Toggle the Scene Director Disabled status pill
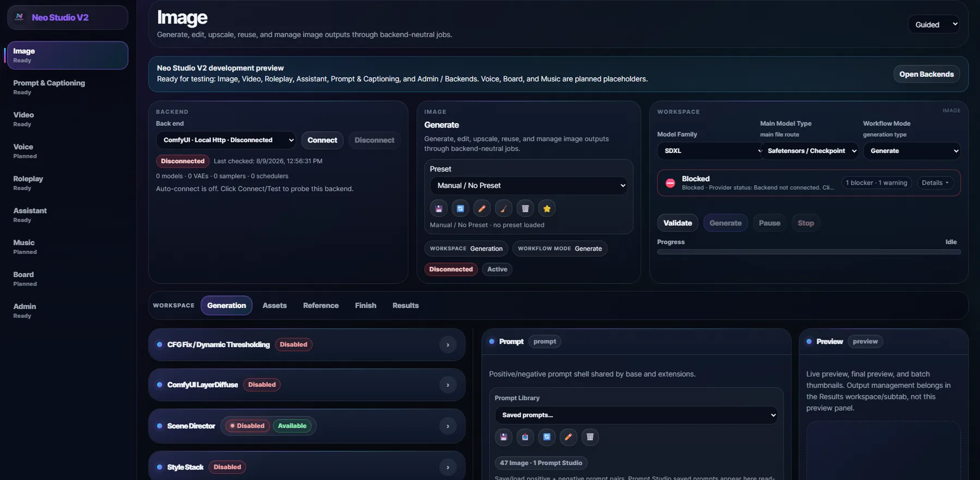Screen dimensions: 980x480 pos(248,426)
